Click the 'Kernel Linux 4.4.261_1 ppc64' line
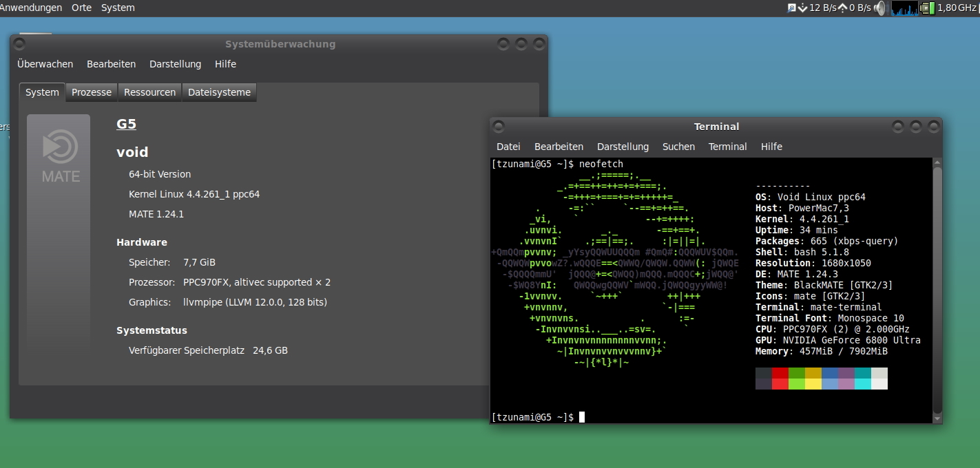 [194, 194]
